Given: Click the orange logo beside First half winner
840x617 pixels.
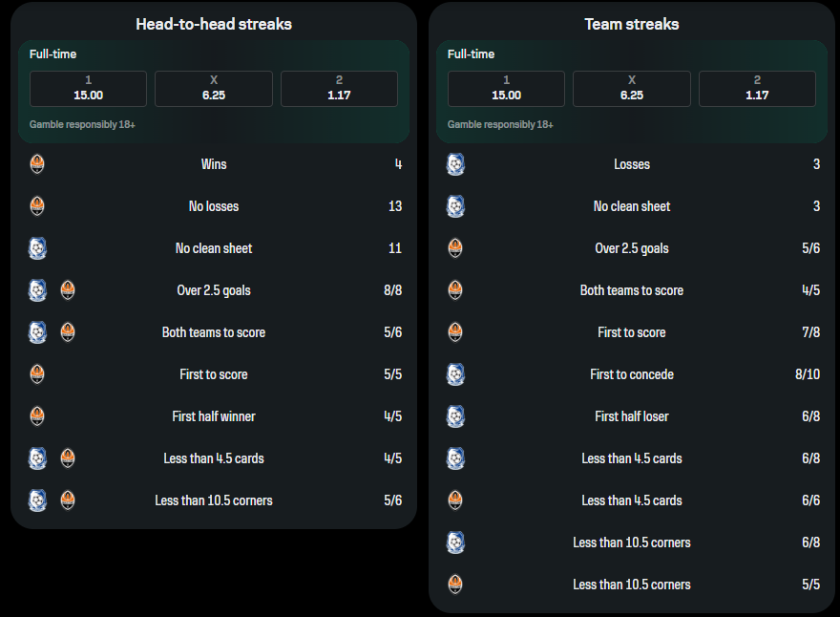Looking at the screenshot, I should click(x=37, y=416).
